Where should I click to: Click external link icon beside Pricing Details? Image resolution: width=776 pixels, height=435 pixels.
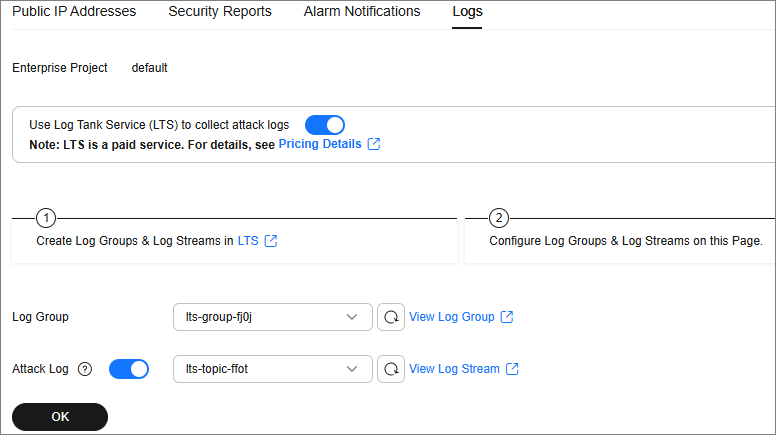[374, 144]
